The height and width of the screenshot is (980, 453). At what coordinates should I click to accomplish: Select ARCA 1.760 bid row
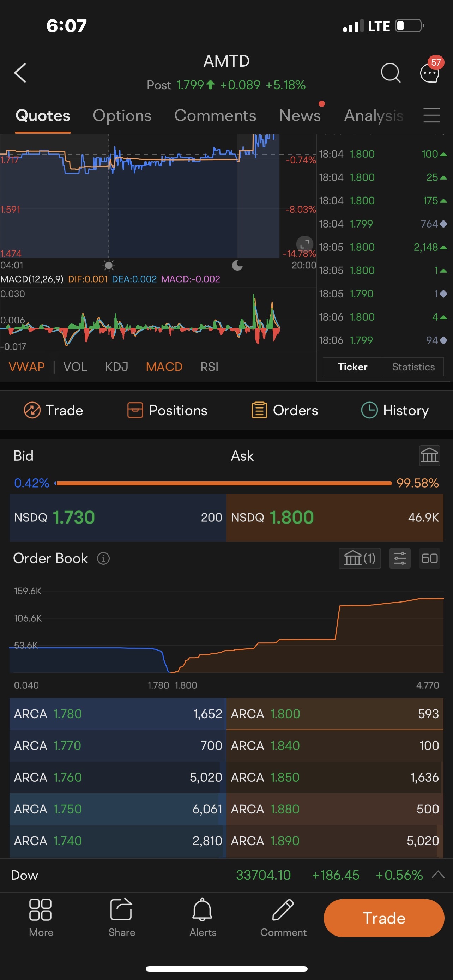[118, 777]
